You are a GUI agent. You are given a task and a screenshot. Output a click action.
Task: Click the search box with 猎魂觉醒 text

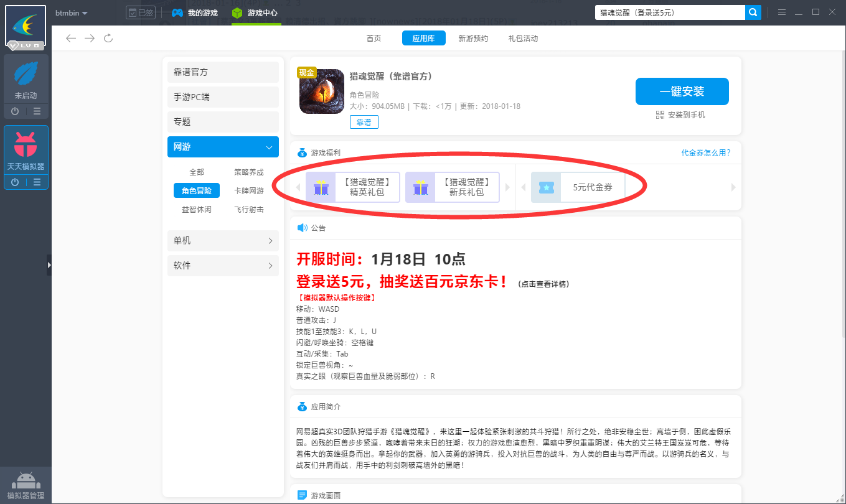670,12
